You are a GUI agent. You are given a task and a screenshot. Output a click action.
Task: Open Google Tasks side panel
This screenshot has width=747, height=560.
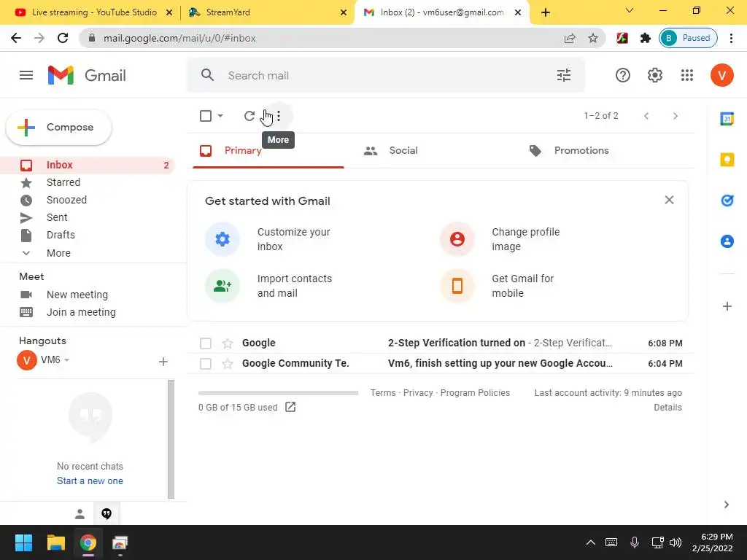pyautogui.click(x=727, y=201)
